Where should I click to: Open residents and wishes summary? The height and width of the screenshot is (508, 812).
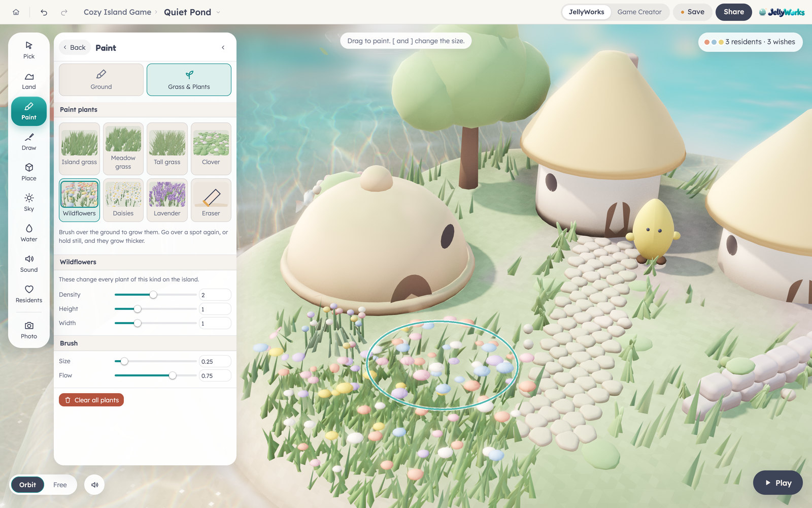click(x=750, y=42)
